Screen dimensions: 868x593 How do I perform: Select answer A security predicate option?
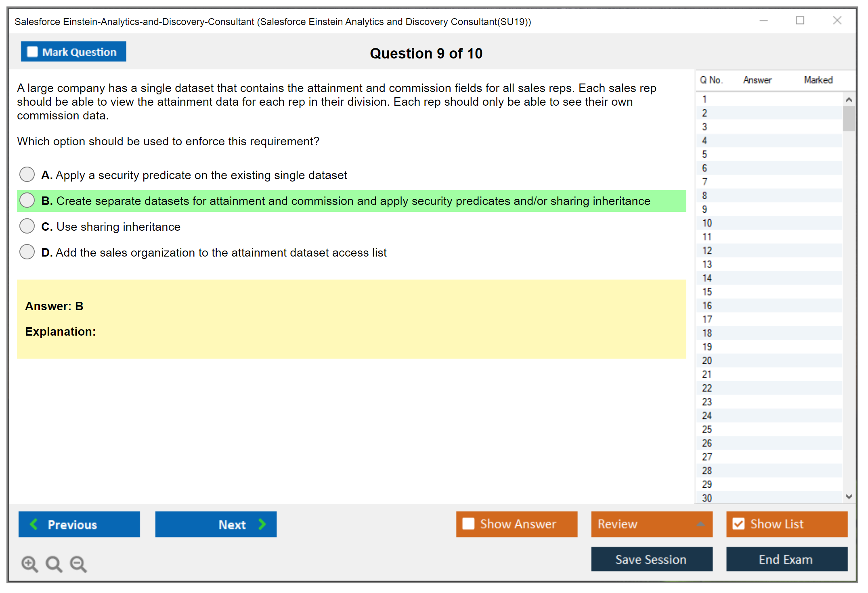pyautogui.click(x=27, y=175)
